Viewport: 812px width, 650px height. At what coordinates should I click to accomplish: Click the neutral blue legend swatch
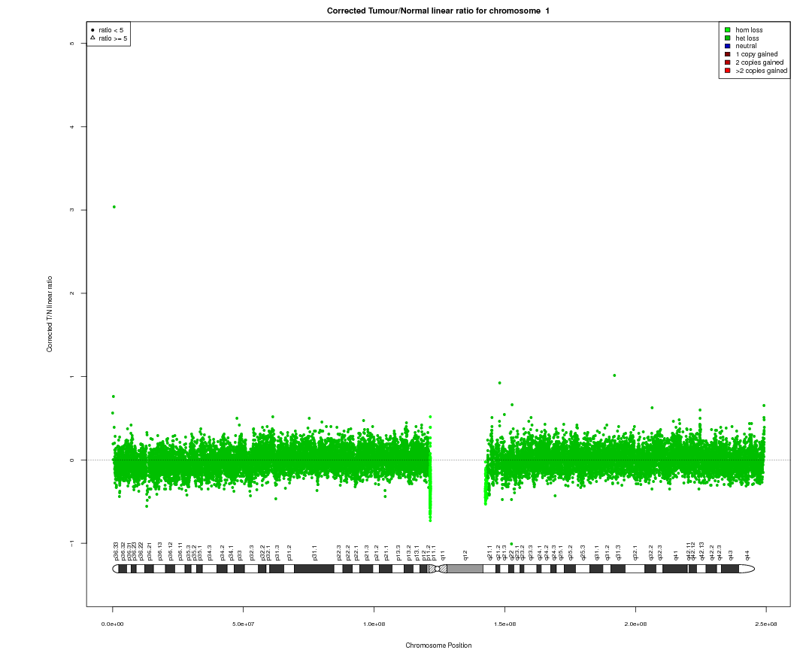pos(727,46)
